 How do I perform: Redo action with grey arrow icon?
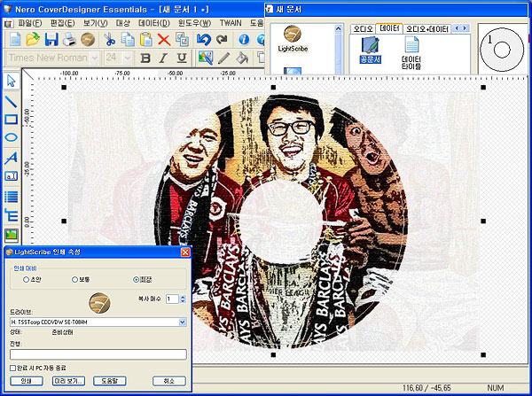click(x=222, y=39)
